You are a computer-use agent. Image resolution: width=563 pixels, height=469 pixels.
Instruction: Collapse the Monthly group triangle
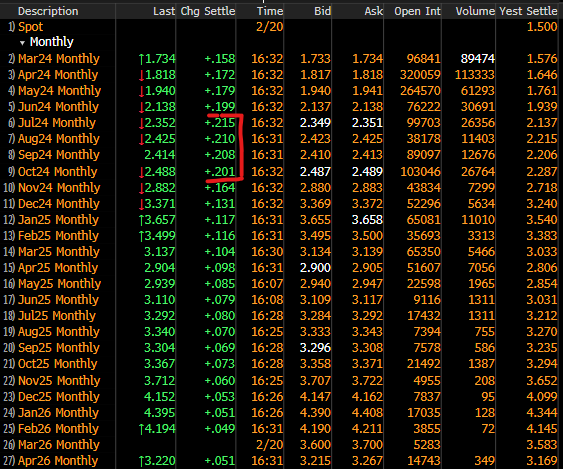coord(22,43)
